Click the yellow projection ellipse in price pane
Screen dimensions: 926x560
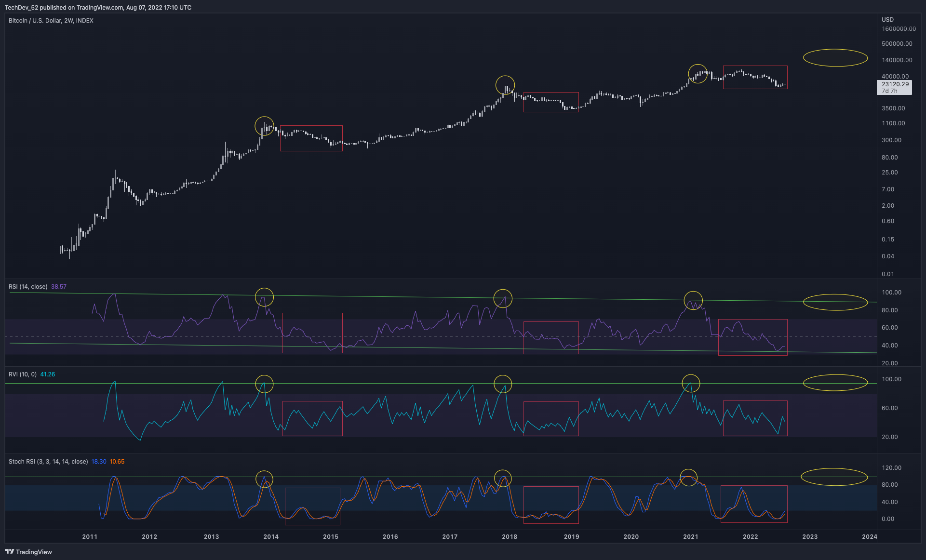point(835,58)
